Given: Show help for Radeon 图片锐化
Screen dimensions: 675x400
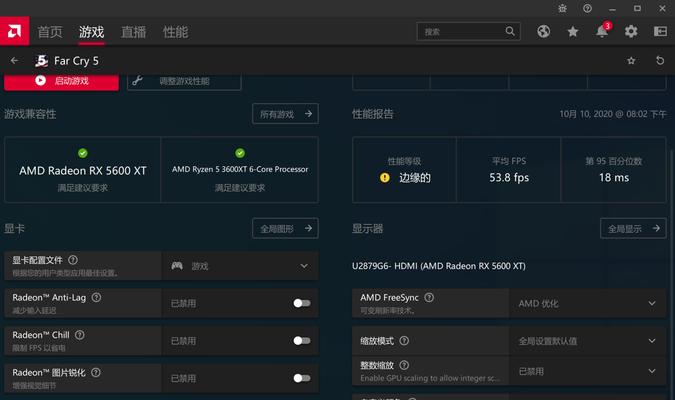Looking at the screenshot, I should [x=96, y=372].
